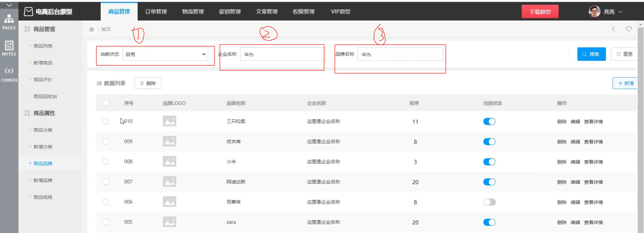
Task: Check the row 008 checkbox
Action: tap(106, 162)
